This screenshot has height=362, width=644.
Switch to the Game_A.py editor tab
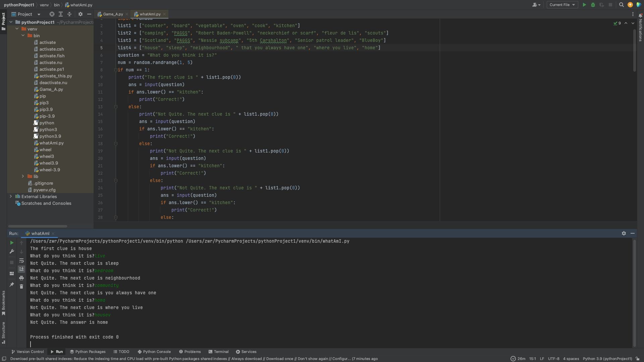113,14
